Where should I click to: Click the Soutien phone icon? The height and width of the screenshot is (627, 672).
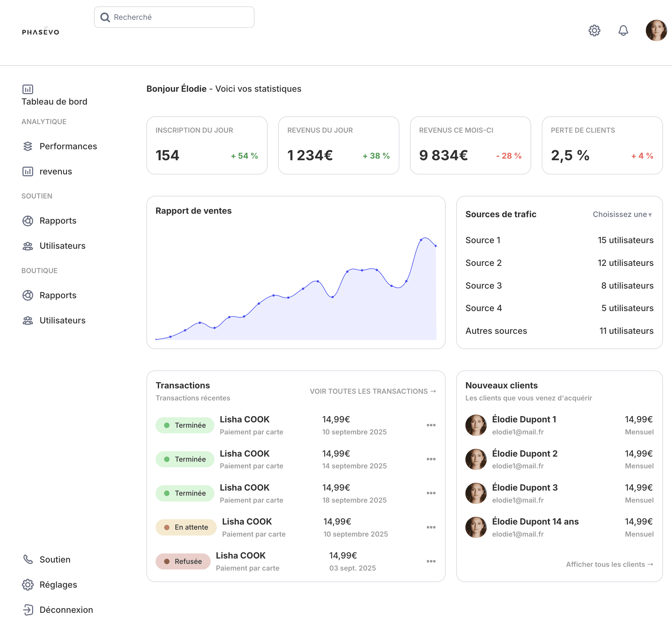click(28, 559)
